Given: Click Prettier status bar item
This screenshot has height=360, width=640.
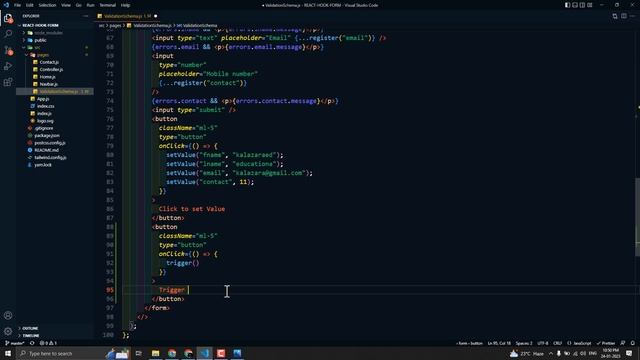Looking at the screenshot, I should click(605, 343).
